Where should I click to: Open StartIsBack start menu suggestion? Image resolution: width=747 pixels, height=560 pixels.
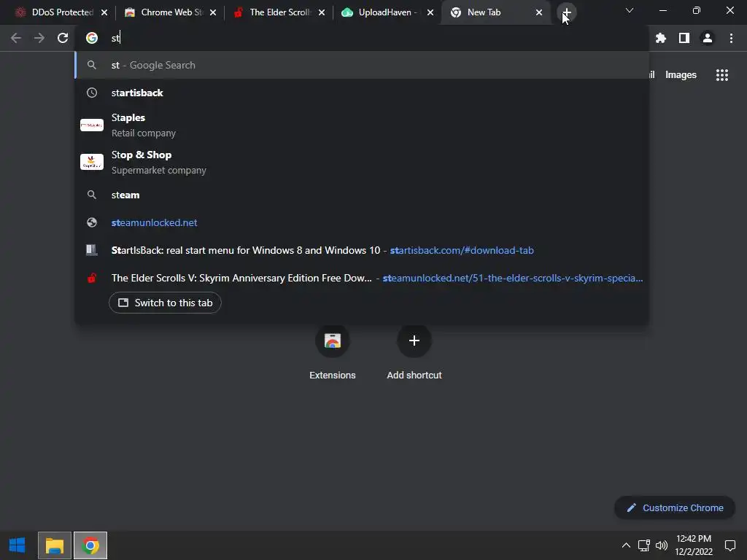click(x=362, y=250)
